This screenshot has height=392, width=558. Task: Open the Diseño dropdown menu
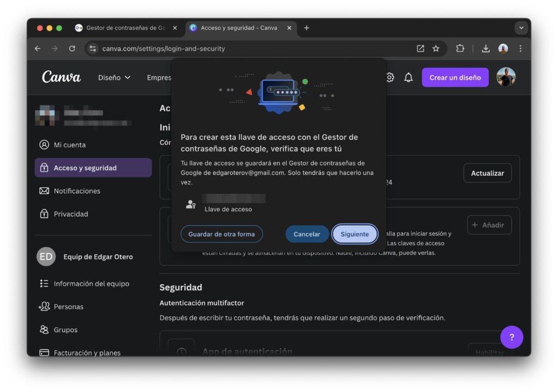pyautogui.click(x=114, y=77)
